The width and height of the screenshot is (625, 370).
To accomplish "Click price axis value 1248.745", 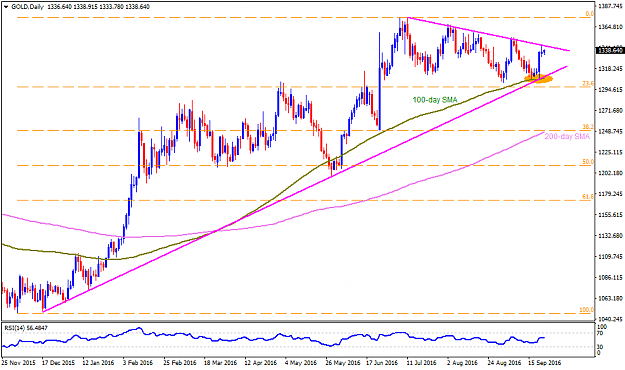I will 611,131.
